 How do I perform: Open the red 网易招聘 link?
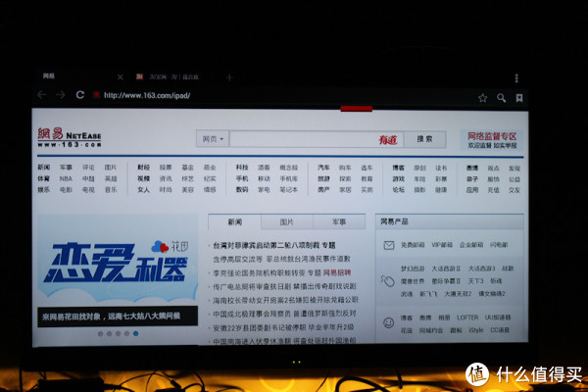click(x=337, y=272)
